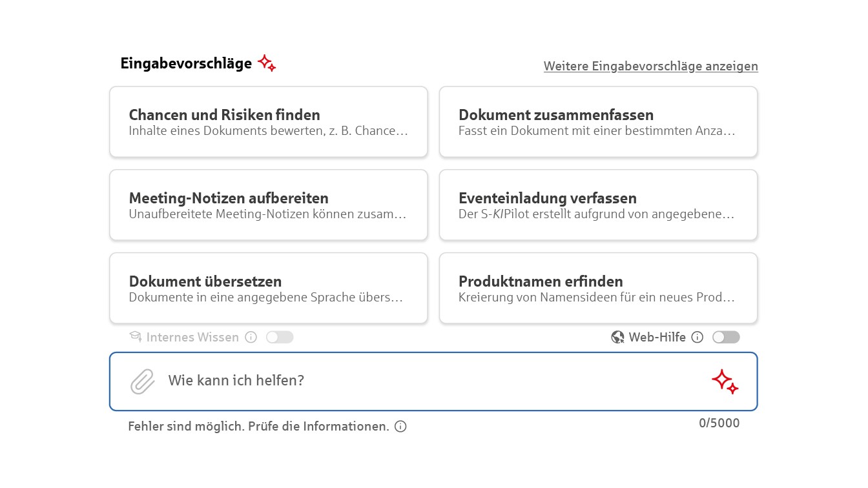
Task: Select the 'Eventeinladung verfassen' card
Action: tap(598, 205)
